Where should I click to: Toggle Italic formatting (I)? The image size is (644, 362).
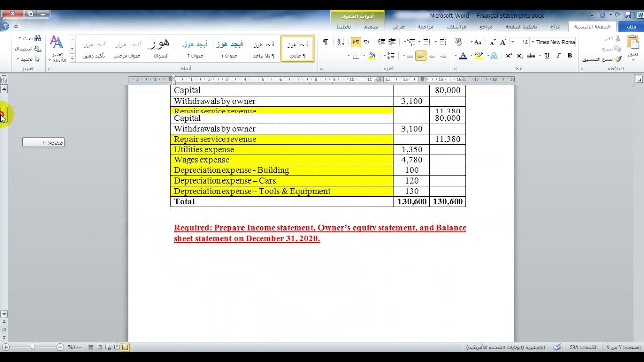[x=558, y=56]
